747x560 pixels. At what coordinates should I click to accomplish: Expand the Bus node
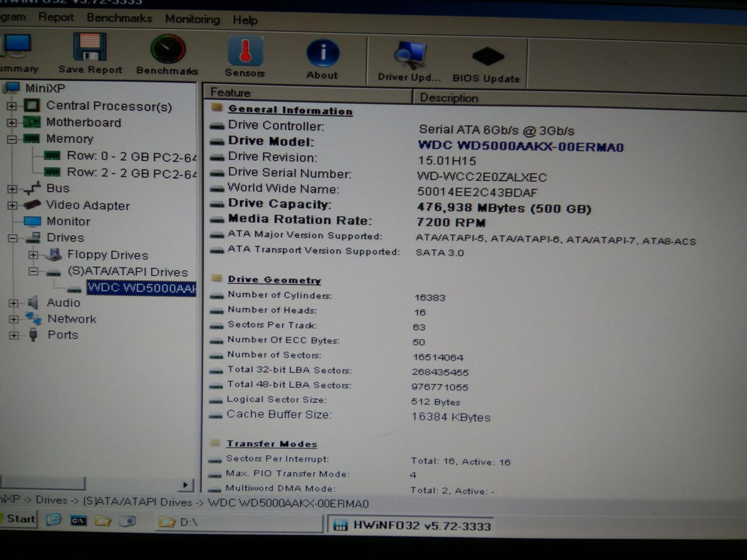pos(12,189)
